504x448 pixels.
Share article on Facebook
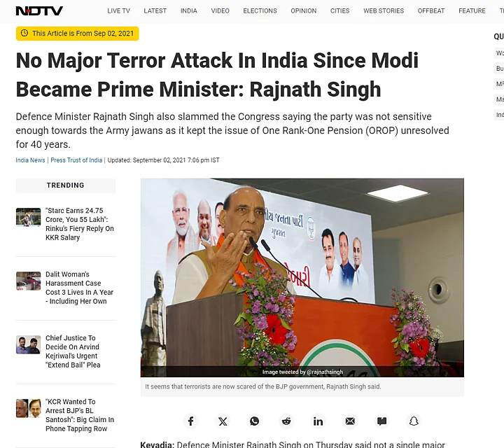pyautogui.click(x=190, y=421)
